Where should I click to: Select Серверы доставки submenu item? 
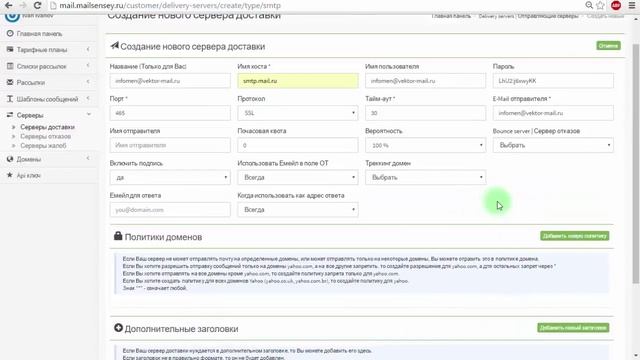point(47,127)
